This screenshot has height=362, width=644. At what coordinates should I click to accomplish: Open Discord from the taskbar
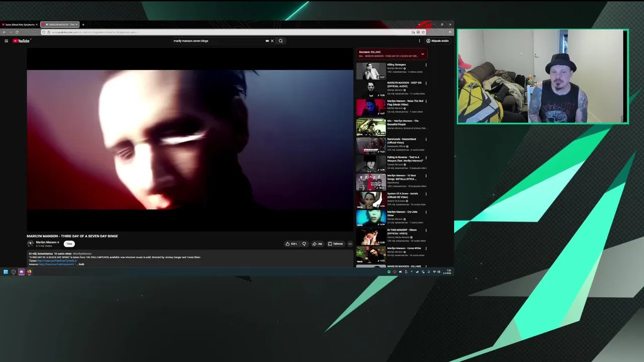pyautogui.click(x=21, y=272)
